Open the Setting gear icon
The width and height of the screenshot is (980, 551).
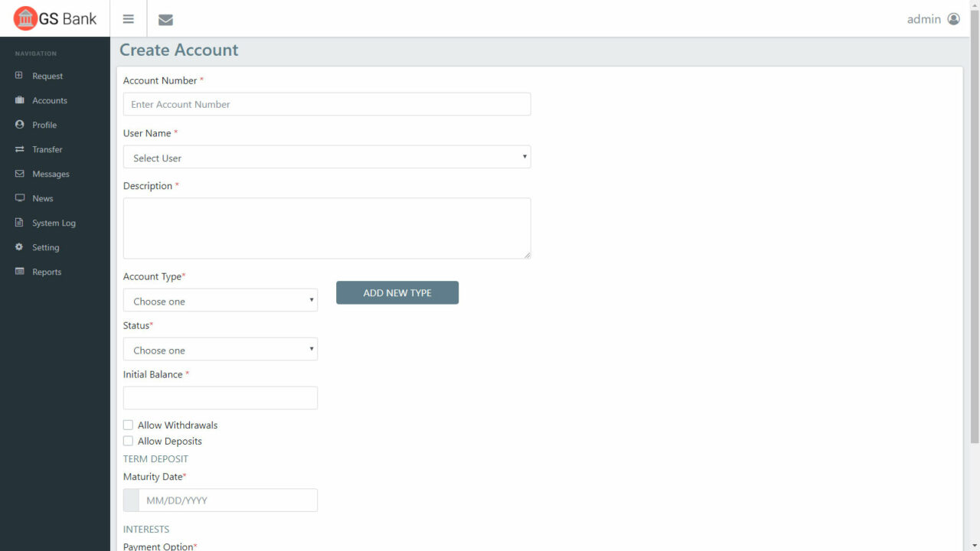click(x=18, y=247)
